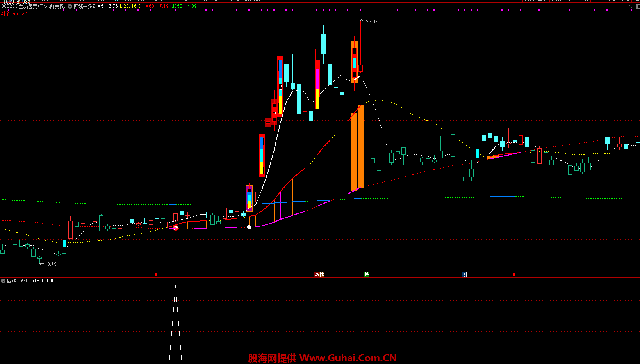The image size is (640, 364).
Task: Click the white DTXH spike in sub-chart
Action: coord(175,324)
